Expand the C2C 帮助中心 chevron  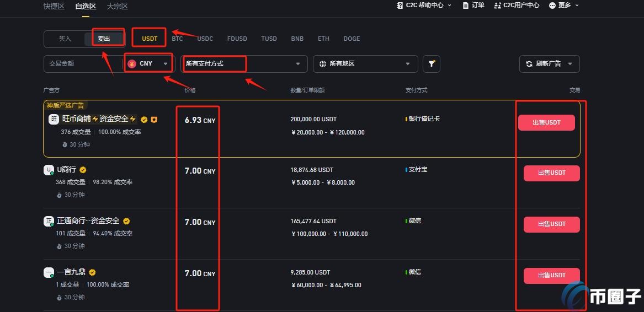coord(449,6)
